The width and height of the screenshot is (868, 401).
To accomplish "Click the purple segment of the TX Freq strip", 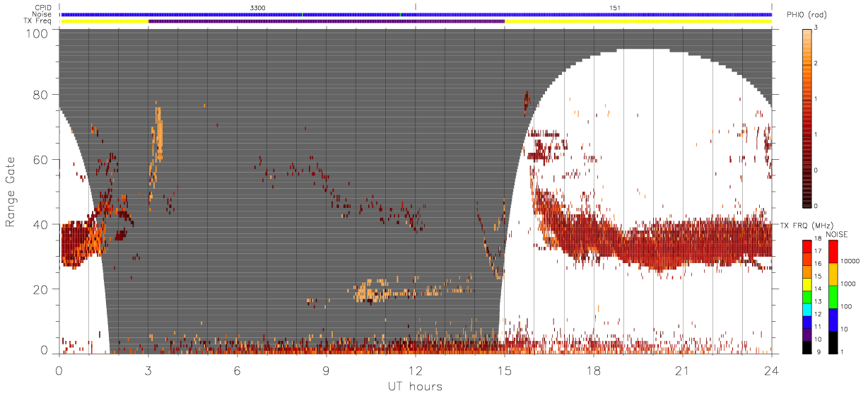I will [327, 21].
